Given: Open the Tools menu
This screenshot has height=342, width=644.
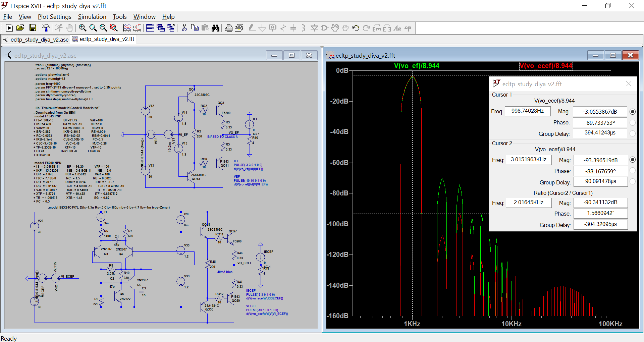Looking at the screenshot, I should point(120,17).
